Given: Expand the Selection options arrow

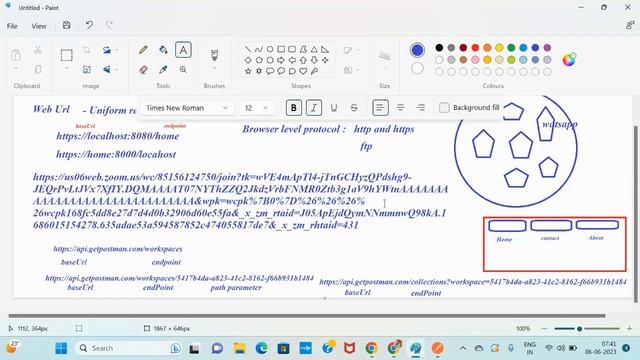Looking at the screenshot, I should (67, 69).
